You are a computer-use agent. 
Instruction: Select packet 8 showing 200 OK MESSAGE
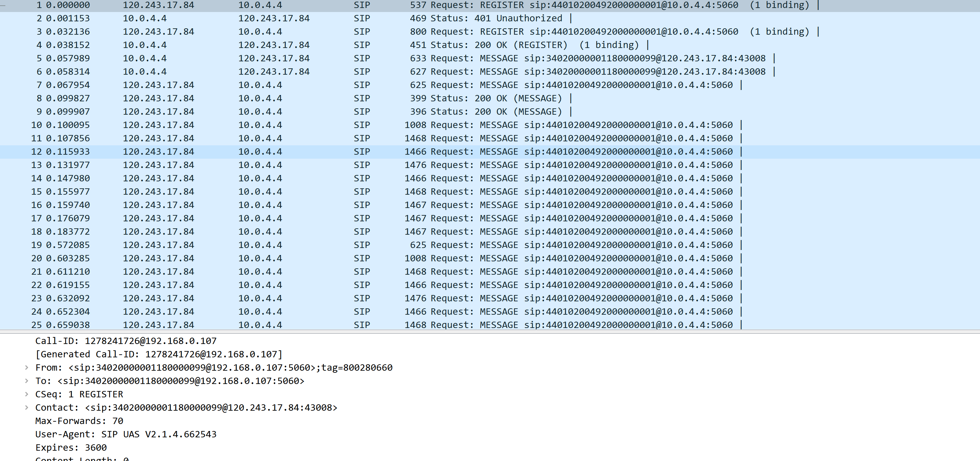[x=228, y=98]
